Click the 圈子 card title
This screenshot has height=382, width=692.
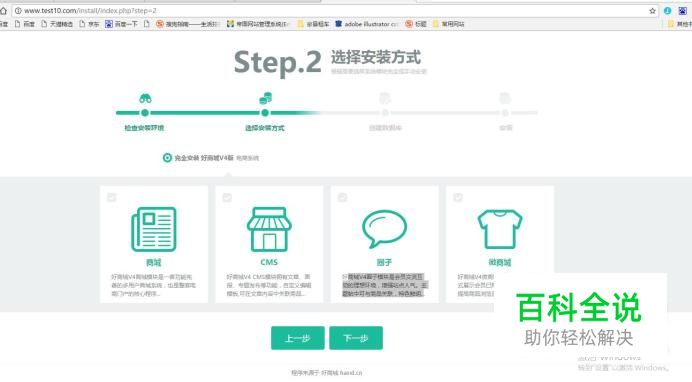(x=384, y=262)
